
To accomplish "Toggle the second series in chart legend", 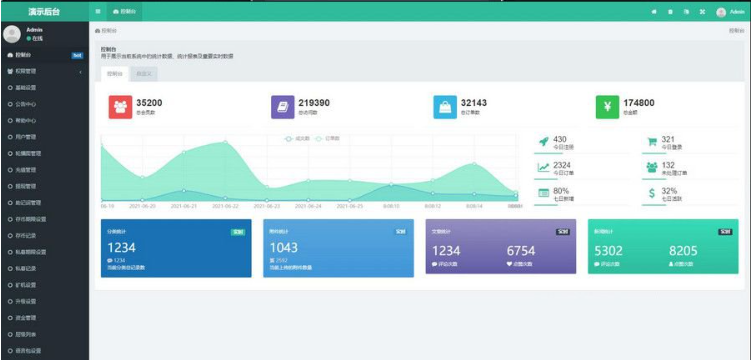I will pos(327,138).
